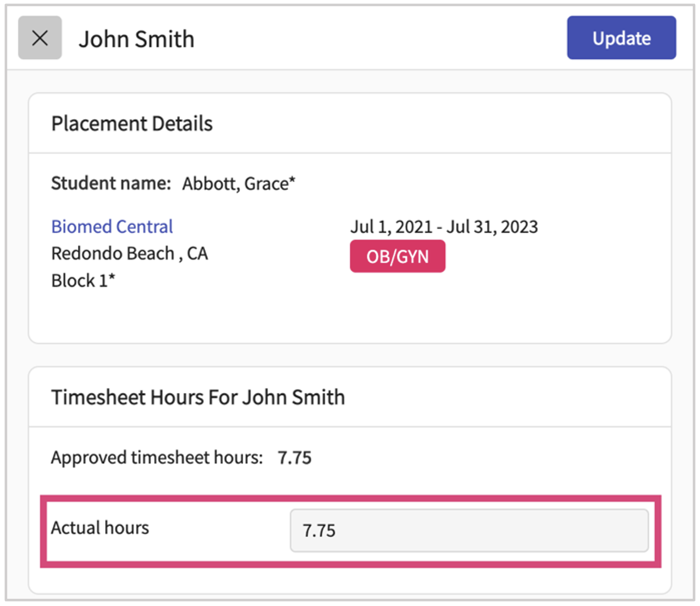Click the CA state abbreviation

[197, 254]
